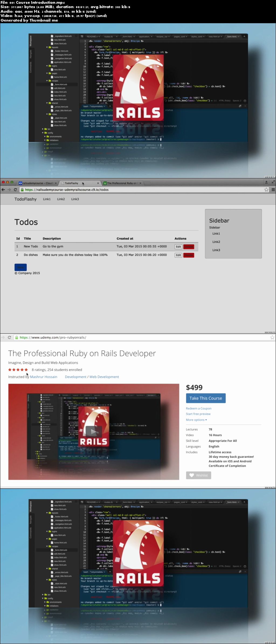276x644 pixels.
Task: Click 'Make sure you do the dishes' cell
Action: coord(75,255)
